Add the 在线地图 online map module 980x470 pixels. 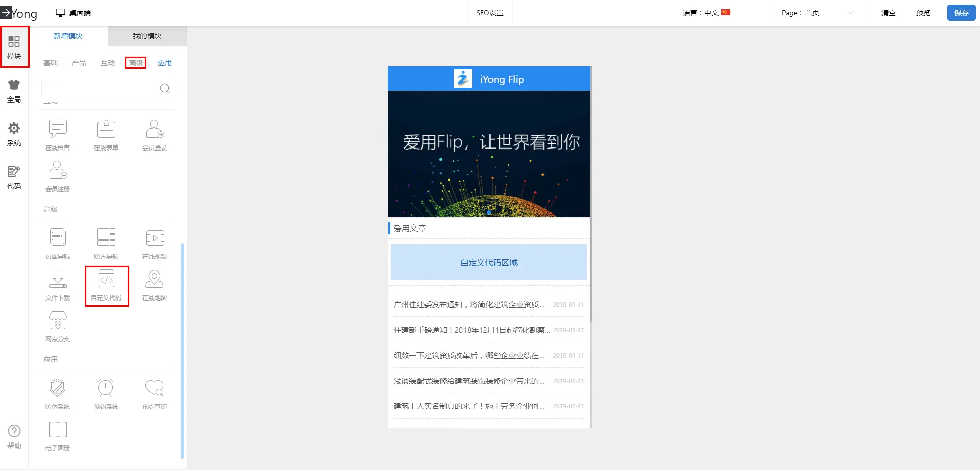tap(155, 285)
